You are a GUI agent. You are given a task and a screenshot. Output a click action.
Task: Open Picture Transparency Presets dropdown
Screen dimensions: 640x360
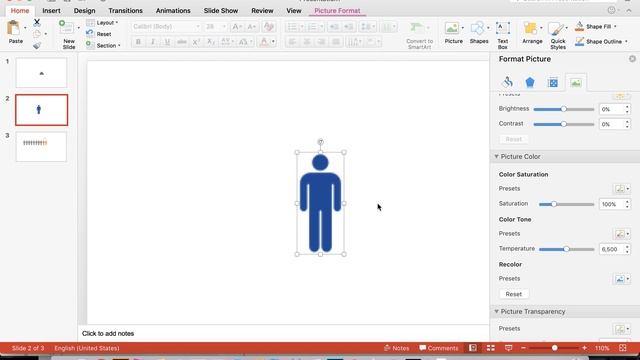622,329
